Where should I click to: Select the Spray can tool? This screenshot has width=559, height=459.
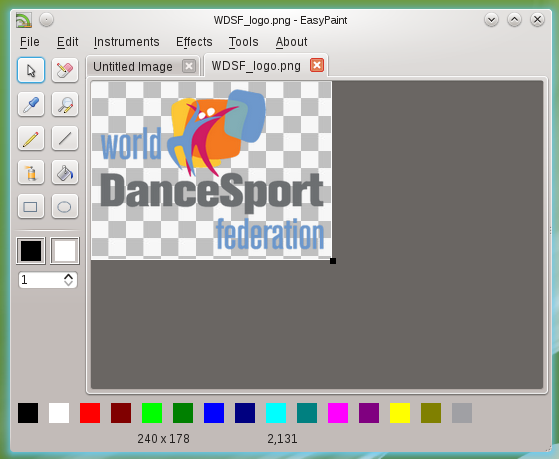pyautogui.click(x=31, y=173)
